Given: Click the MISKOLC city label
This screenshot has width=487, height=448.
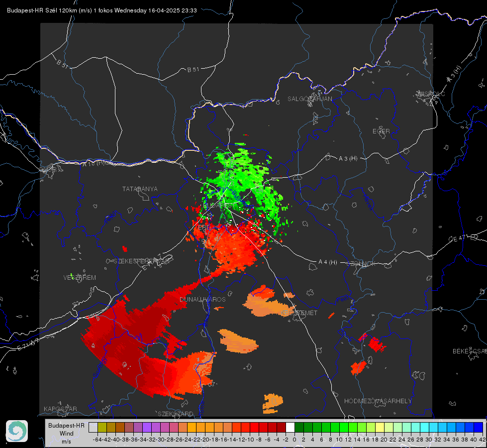Looking at the screenshot, I should (x=431, y=94).
